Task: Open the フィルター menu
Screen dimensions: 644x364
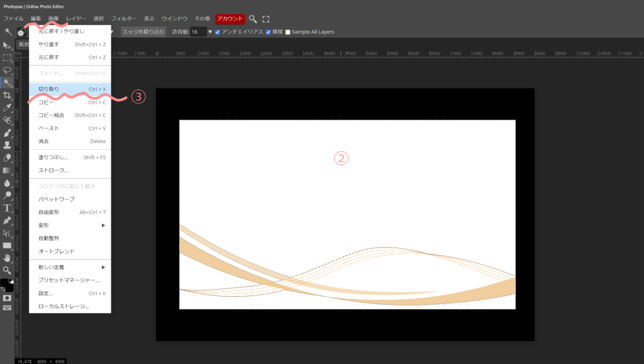Action: pos(123,19)
